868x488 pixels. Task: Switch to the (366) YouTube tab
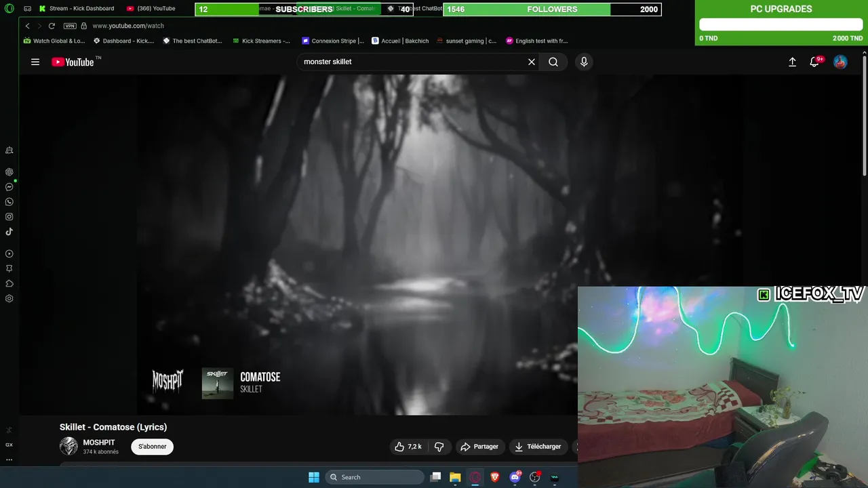(151, 9)
